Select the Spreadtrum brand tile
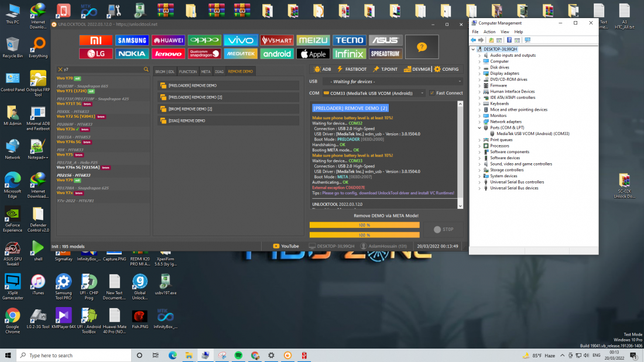This screenshot has height=362, width=644. click(385, 54)
